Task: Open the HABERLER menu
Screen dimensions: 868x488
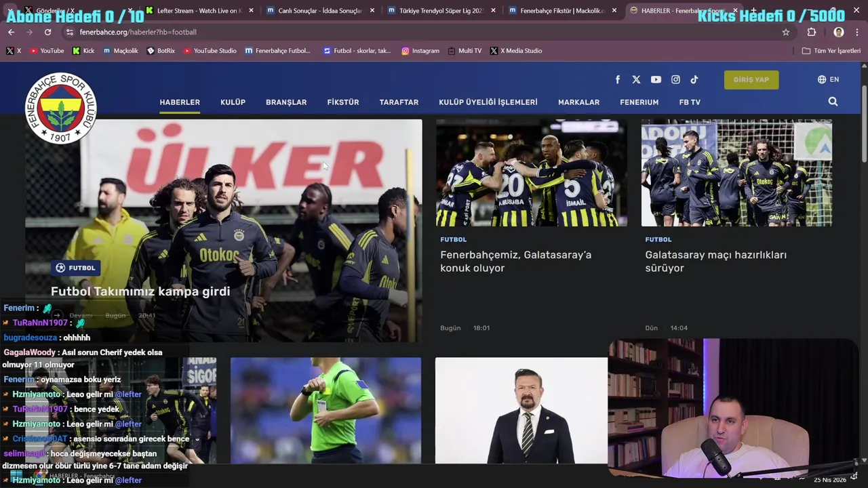Action: click(180, 102)
